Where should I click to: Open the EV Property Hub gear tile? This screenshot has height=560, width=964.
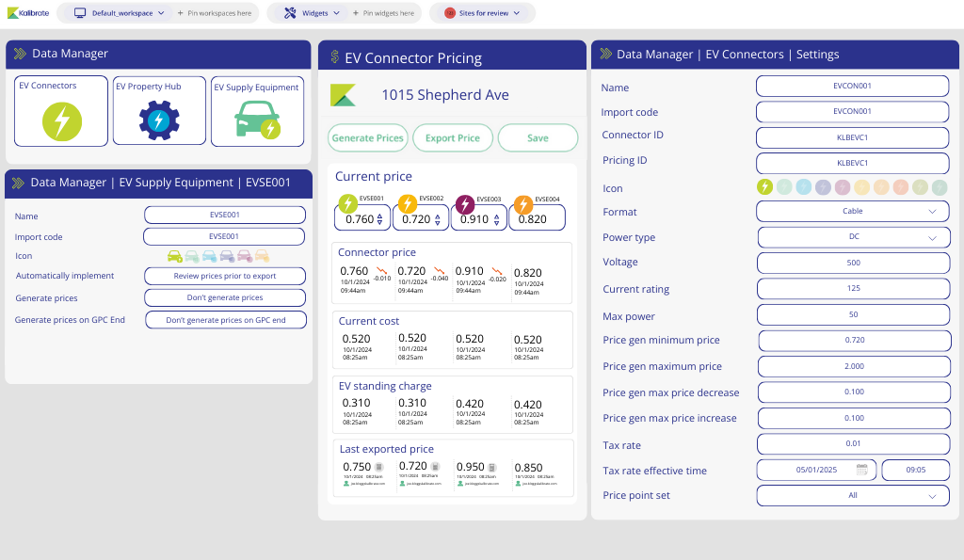159,120
